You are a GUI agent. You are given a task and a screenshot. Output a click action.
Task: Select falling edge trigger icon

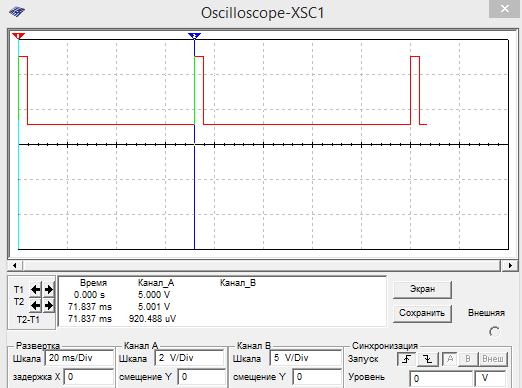tap(427, 359)
